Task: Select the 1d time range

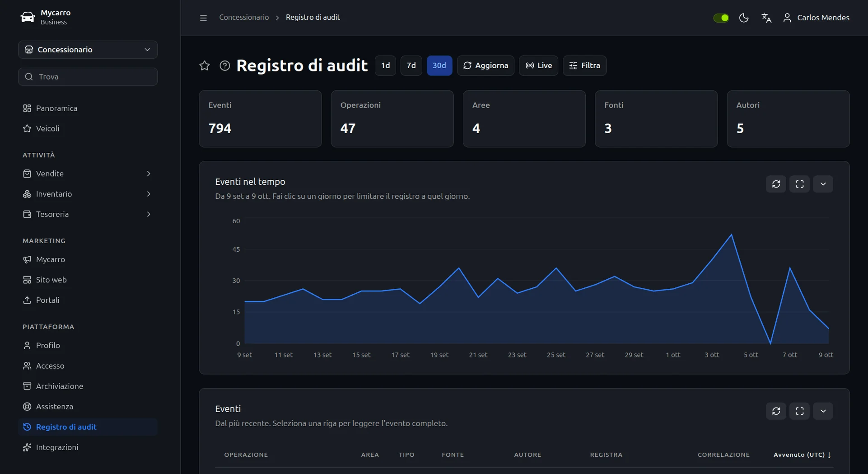Action: coord(385,66)
